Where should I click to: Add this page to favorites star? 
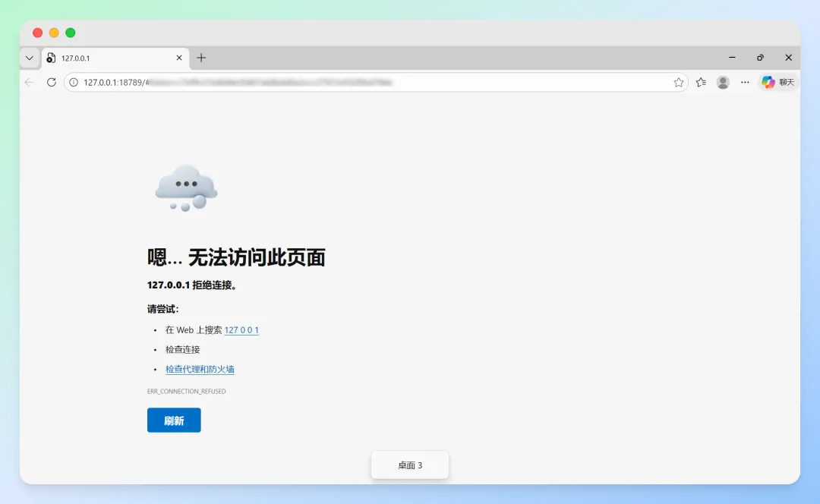click(678, 82)
